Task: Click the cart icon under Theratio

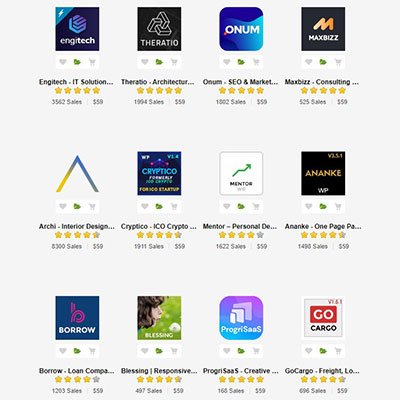Action: point(174,62)
